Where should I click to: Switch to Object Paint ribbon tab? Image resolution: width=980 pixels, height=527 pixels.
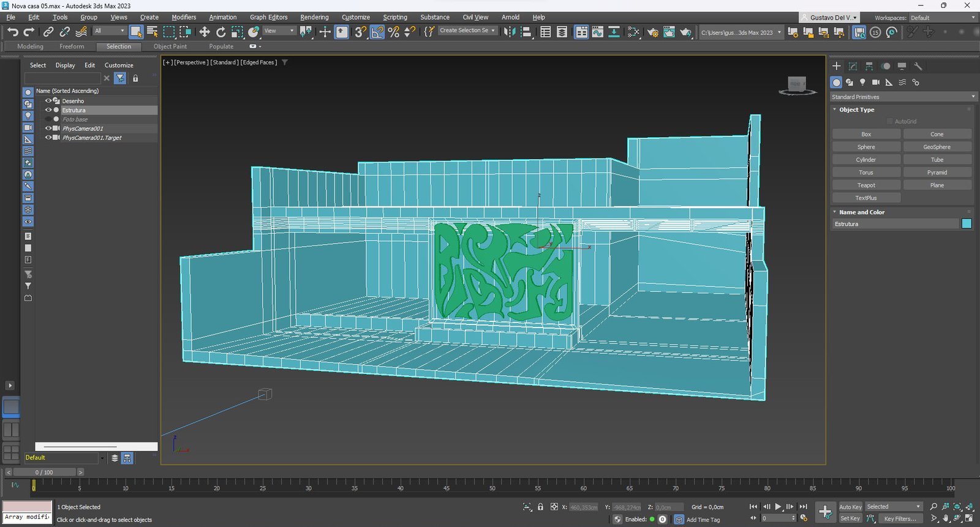pos(170,47)
